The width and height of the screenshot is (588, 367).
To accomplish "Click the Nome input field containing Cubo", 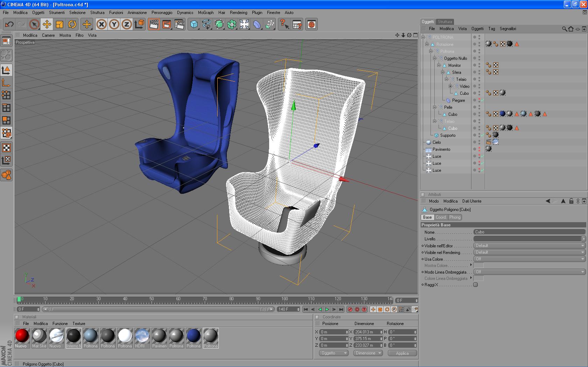I will [529, 232].
